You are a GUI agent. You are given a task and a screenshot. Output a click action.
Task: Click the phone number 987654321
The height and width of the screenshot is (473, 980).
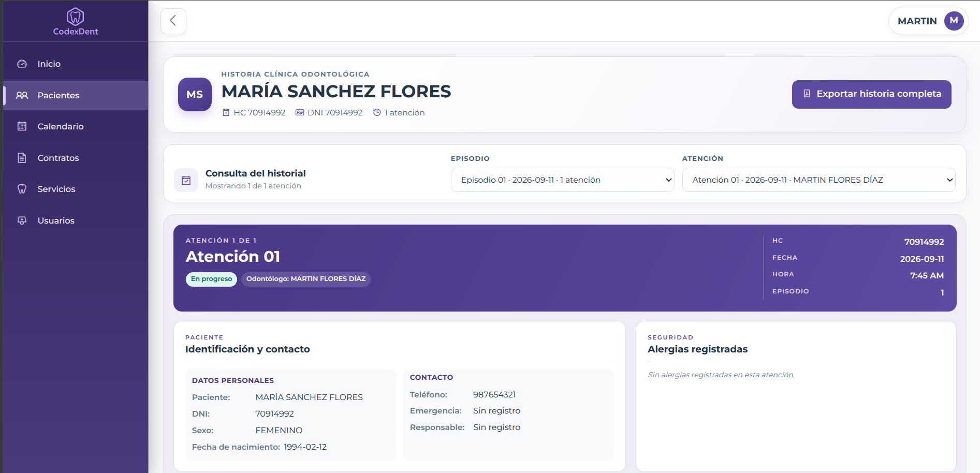coord(494,394)
